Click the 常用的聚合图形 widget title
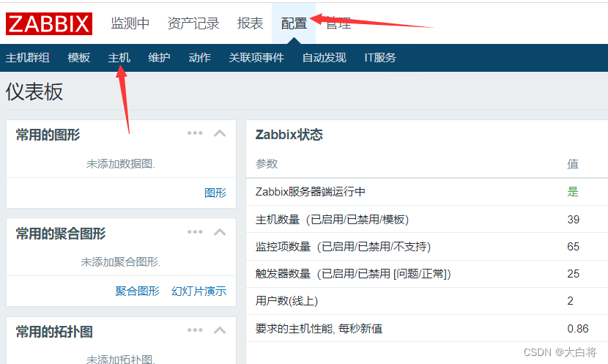Viewport: 608px width, 364px height. 61,234
